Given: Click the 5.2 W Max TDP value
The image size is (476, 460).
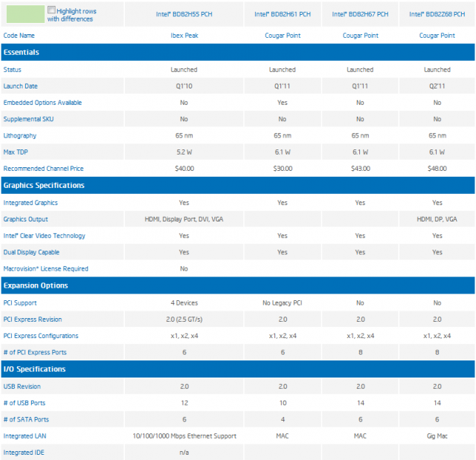Looking at the screenshot, I should (x=184, y=152).
